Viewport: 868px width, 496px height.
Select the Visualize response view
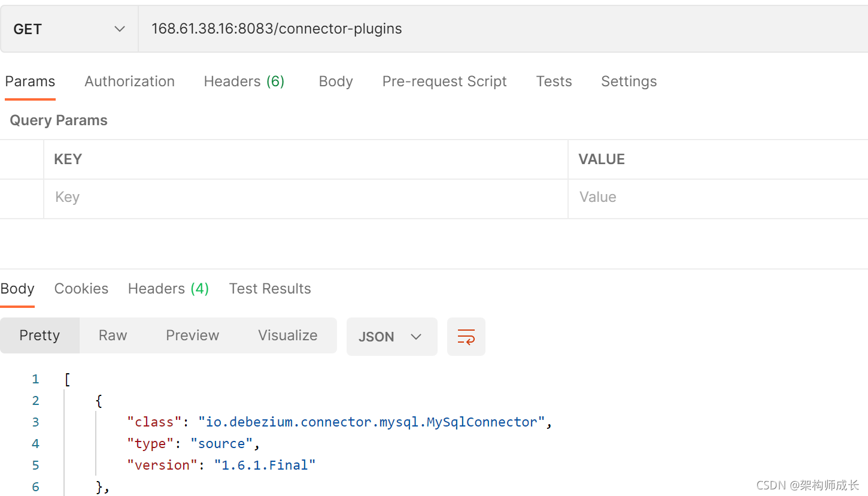[x=288, y=335]
